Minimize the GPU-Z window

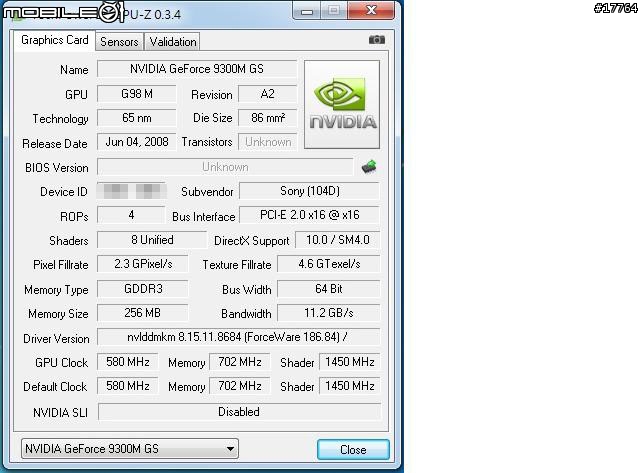[307, 11]
